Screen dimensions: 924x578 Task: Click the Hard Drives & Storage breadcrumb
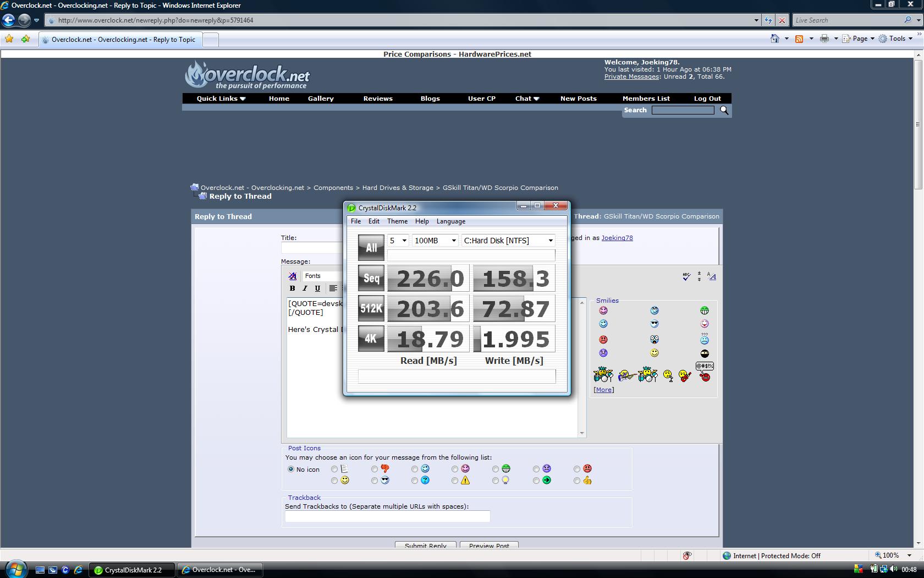[x=398, y=188]
